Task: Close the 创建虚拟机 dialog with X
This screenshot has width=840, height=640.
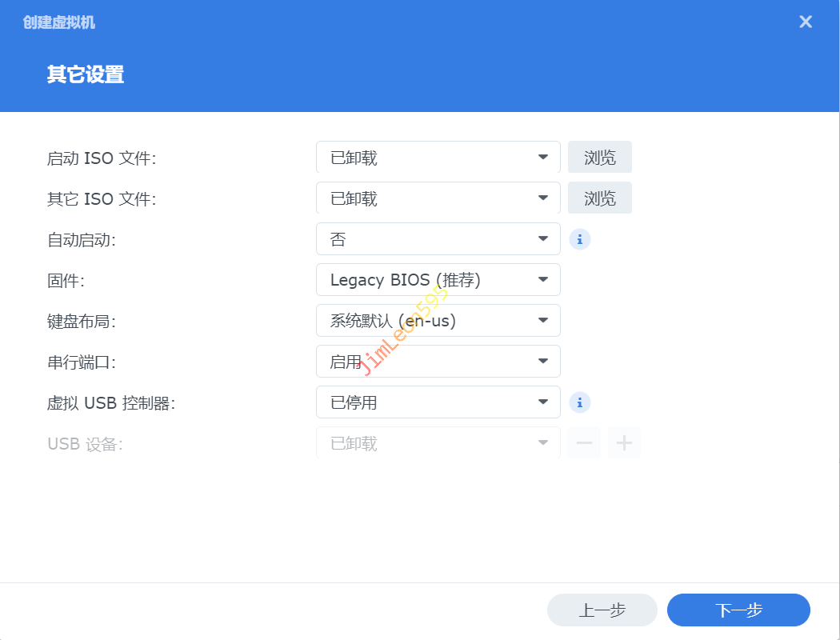Action: tap(806, 22)
